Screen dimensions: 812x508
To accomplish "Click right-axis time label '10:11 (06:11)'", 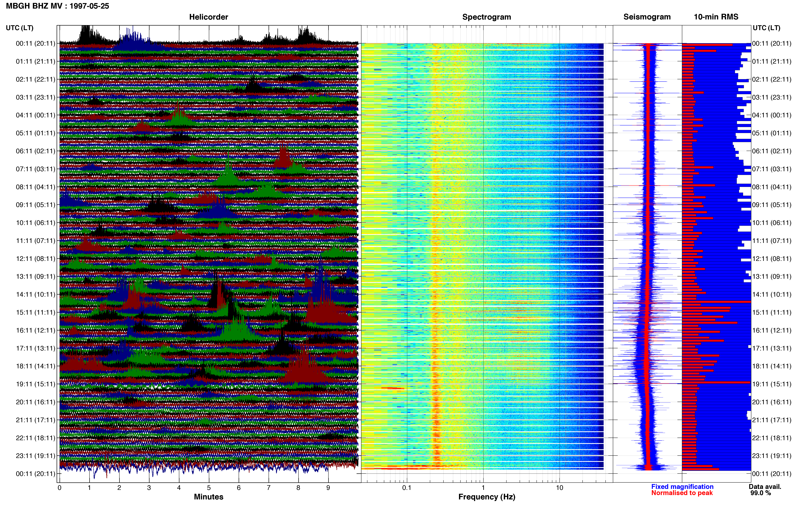I will pyautogui.click(x=772, y=223).
